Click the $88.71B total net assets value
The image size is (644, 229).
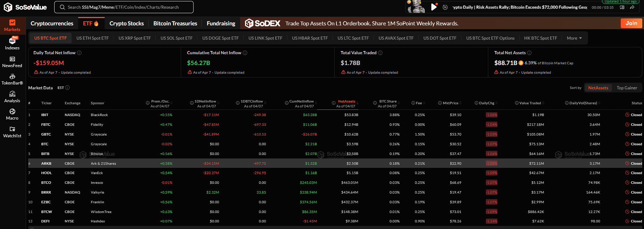pos(506,63)
